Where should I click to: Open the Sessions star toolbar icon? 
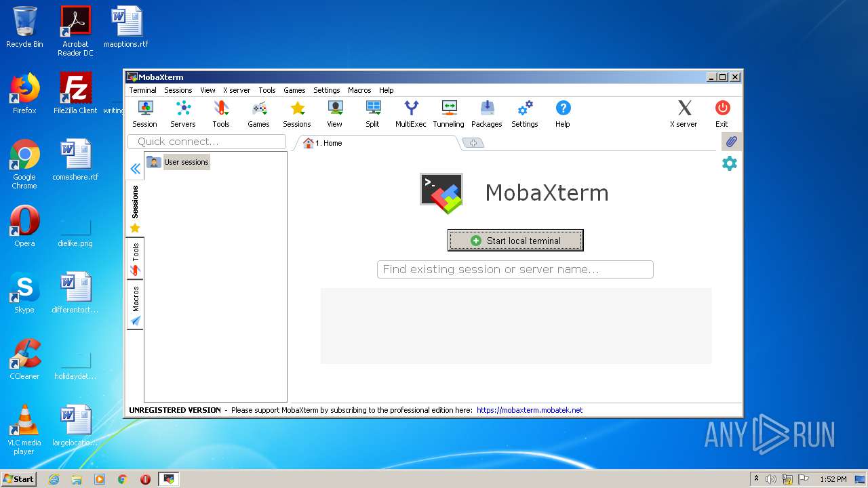pyautogui.click(x=297, y=114)
